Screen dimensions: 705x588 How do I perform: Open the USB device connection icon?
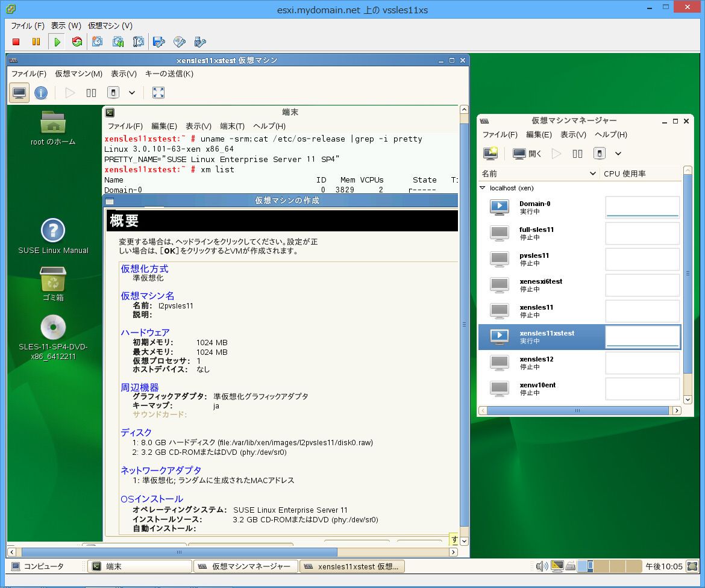click(x=200, y=42)
